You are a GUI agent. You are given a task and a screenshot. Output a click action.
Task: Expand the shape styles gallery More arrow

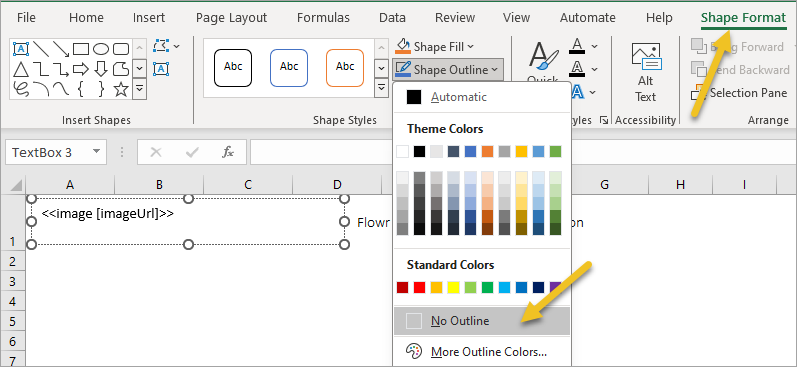click(381, 88)
